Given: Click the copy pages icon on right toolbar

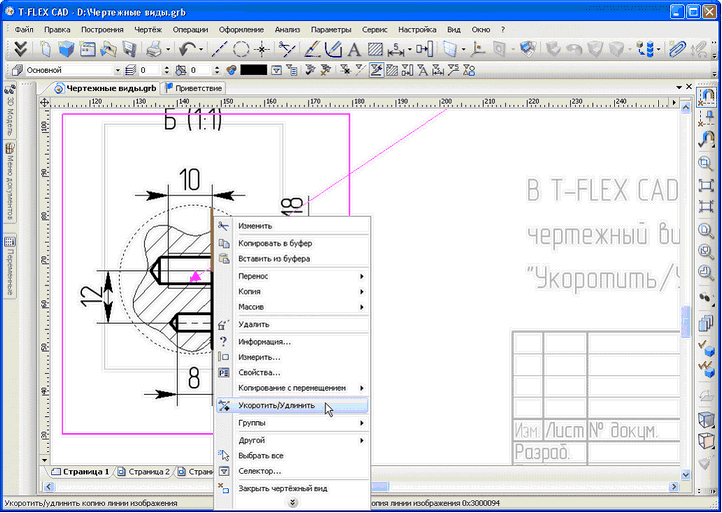Looking at the screenshot, I should [x=705, y=322].
